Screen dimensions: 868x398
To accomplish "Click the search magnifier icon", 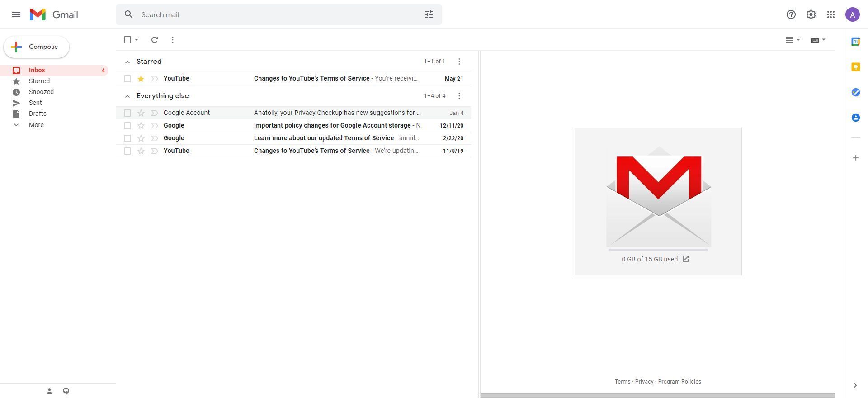I will pyautogui.click(x=129, y=14).
